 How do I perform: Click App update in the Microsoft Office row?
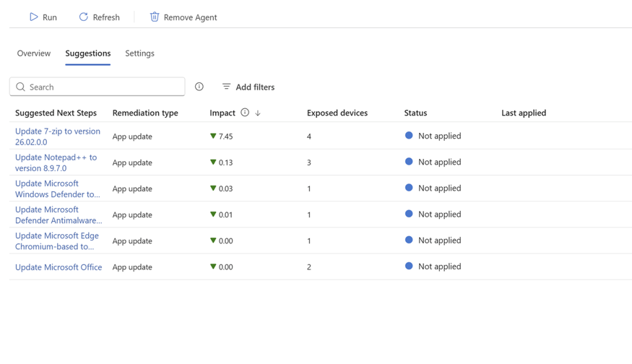pyautogui.click(x=132, y=267)
